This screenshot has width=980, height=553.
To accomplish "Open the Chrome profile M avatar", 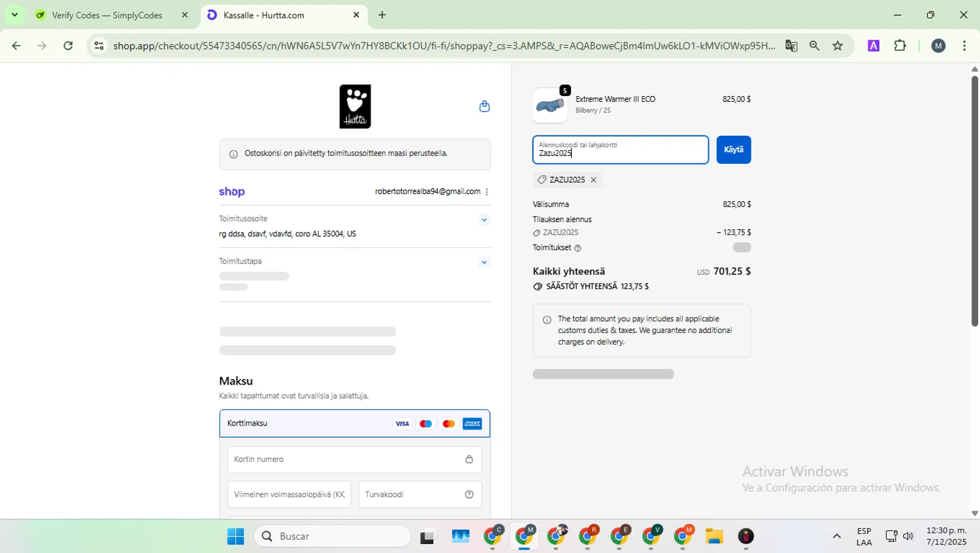I will click(938, 46).
